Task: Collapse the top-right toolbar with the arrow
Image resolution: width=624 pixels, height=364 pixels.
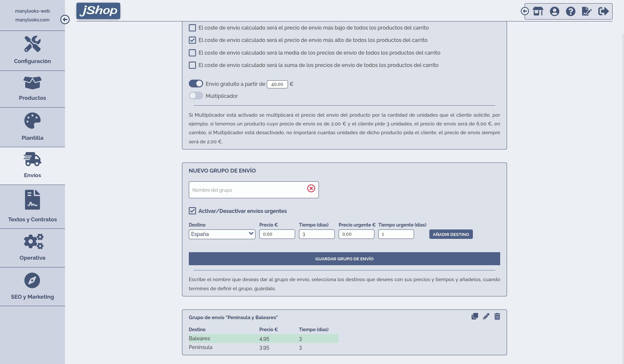Action: tap(525, 11)
